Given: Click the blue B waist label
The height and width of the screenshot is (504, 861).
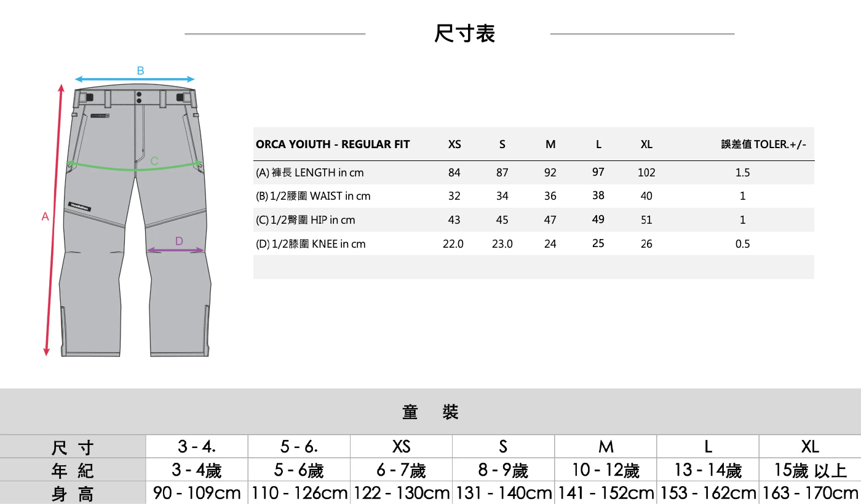Looking at the screenshot, I should point(140,71).
